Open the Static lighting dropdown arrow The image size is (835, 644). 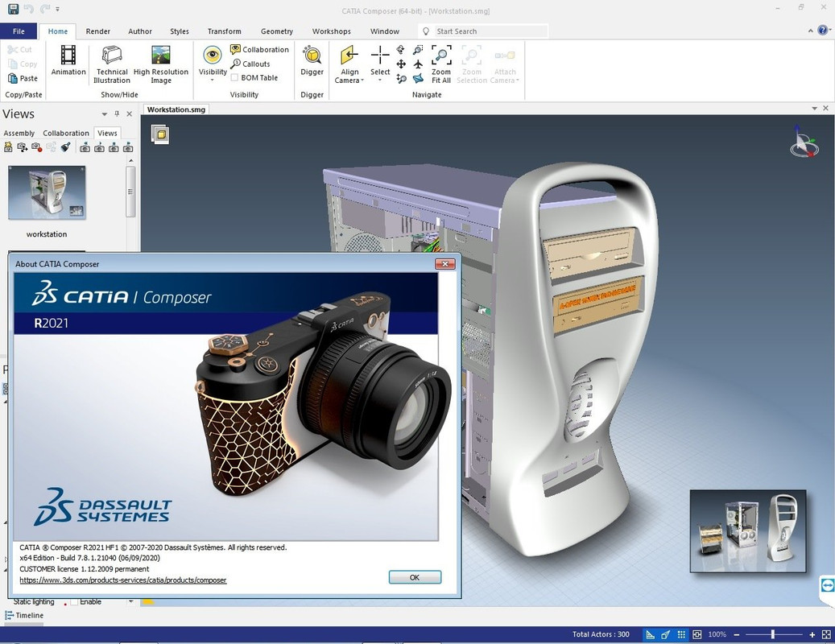pos(131,602)
